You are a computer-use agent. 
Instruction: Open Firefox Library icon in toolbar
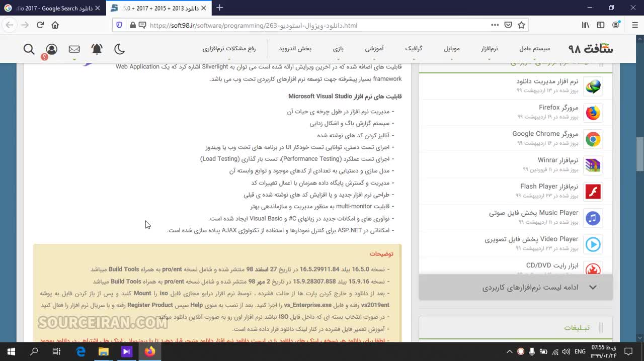586,25
